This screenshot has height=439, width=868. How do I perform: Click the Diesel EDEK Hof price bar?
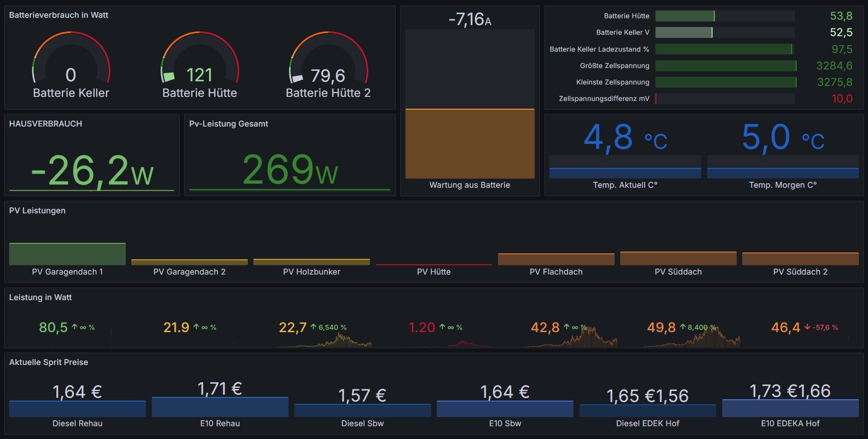click(x=648, y=411)
